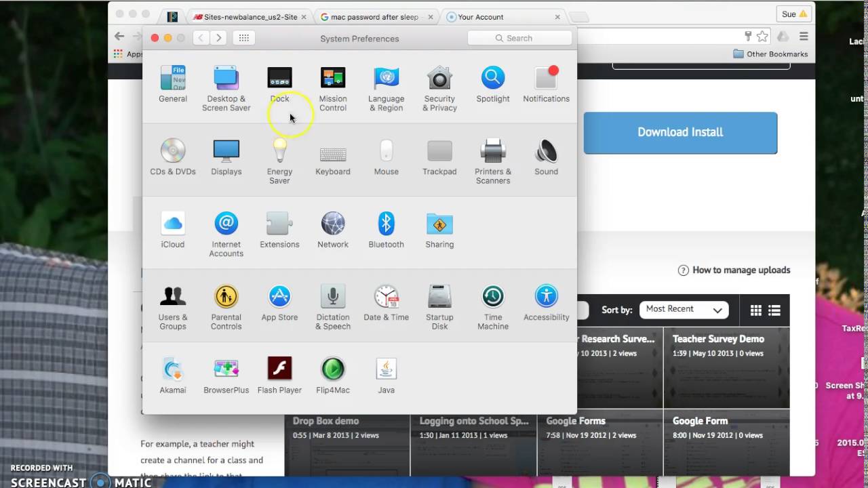The height and width of the screenshot is (488, 868).
Task: Expand the Most Recent sort dropdown
Action: coord(684,310)
